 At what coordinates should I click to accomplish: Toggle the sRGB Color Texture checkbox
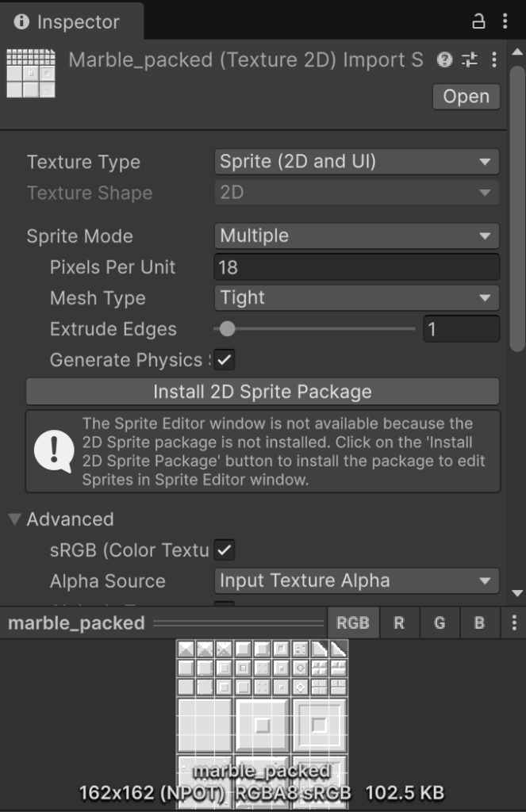[225, 550]
